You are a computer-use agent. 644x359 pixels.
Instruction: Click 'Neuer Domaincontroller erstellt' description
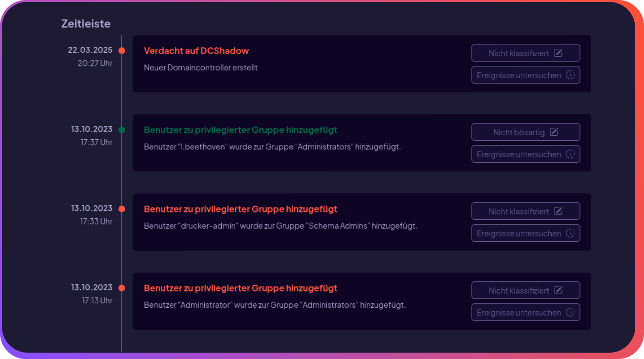coord(201,67)
